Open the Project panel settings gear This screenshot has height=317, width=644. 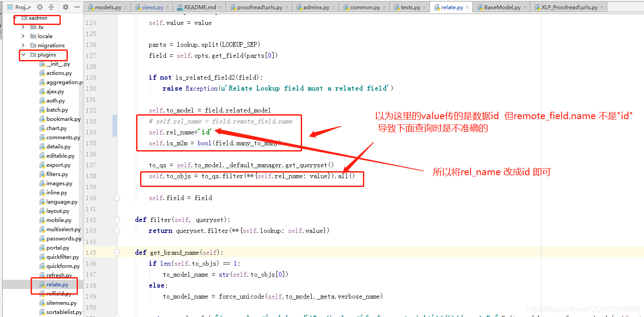point(66,7)
